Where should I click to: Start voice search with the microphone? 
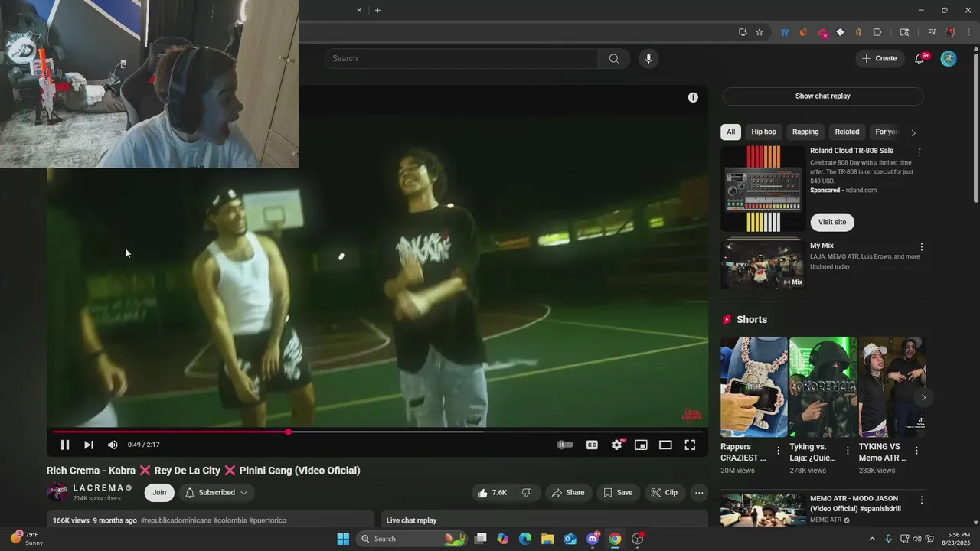tap(648, 58)
